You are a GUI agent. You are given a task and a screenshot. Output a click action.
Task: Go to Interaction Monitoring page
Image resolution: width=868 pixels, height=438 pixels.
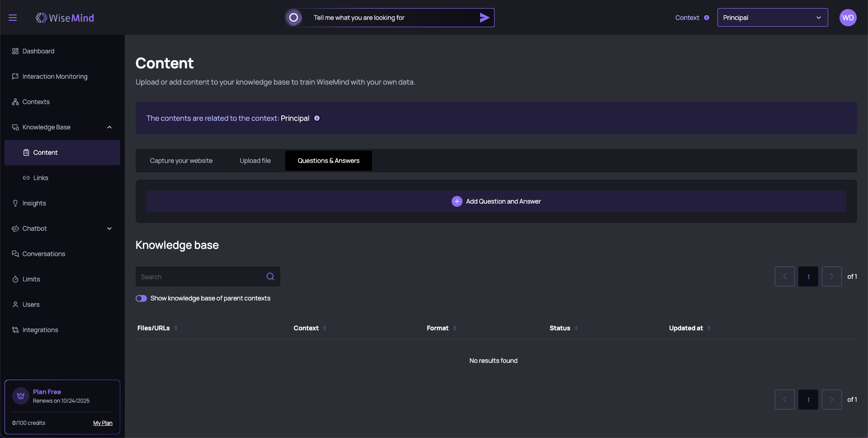[55, 76]
